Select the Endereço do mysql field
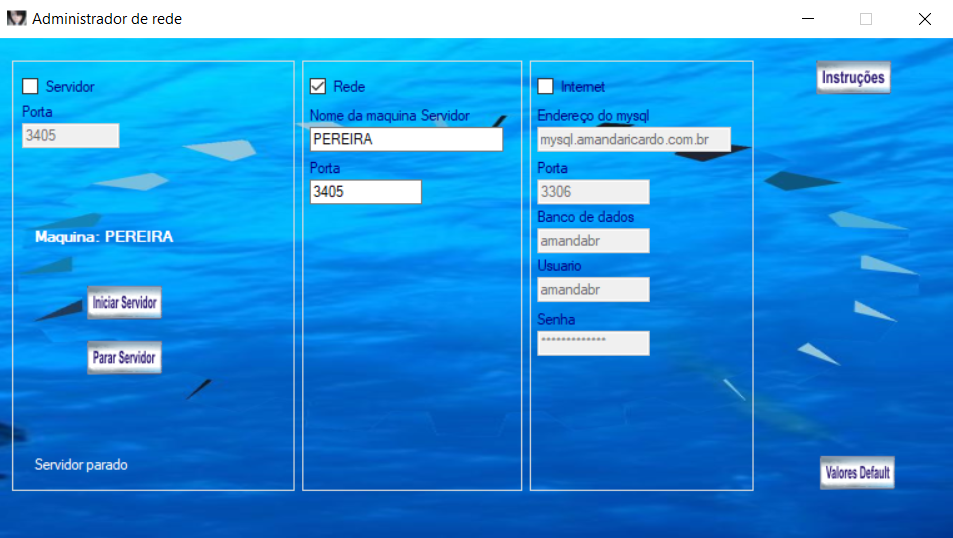953x538 pixels. tap(634, 139)
